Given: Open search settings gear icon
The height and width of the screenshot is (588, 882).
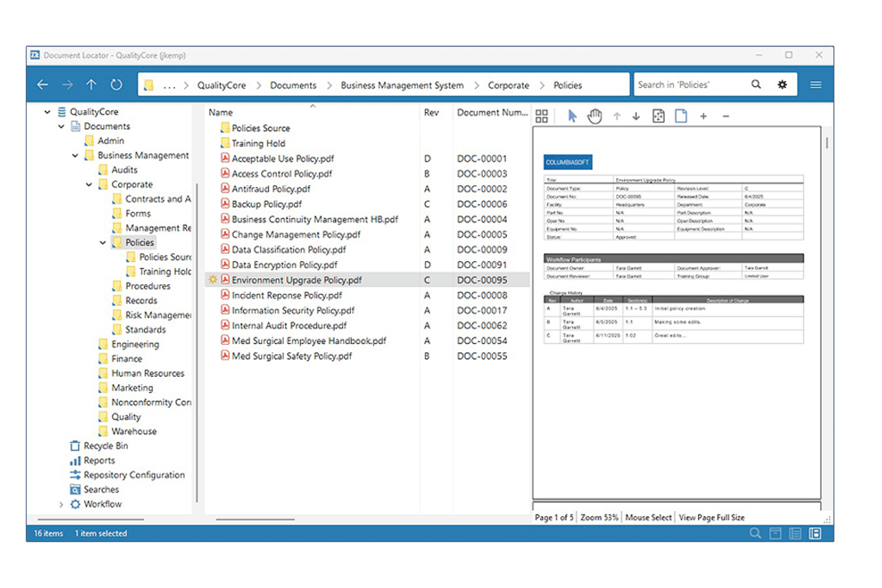Looking at the screenshot, I should (x=782, y=85).
